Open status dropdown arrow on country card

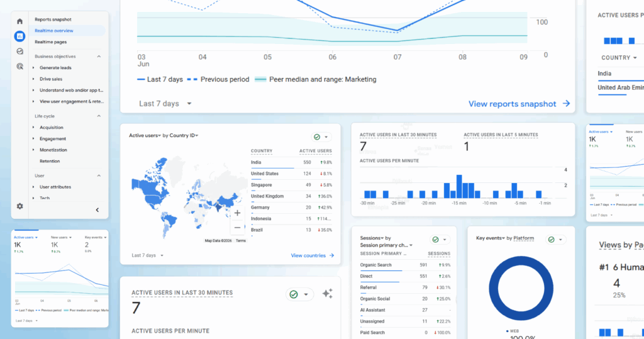(x=326, y=137)
